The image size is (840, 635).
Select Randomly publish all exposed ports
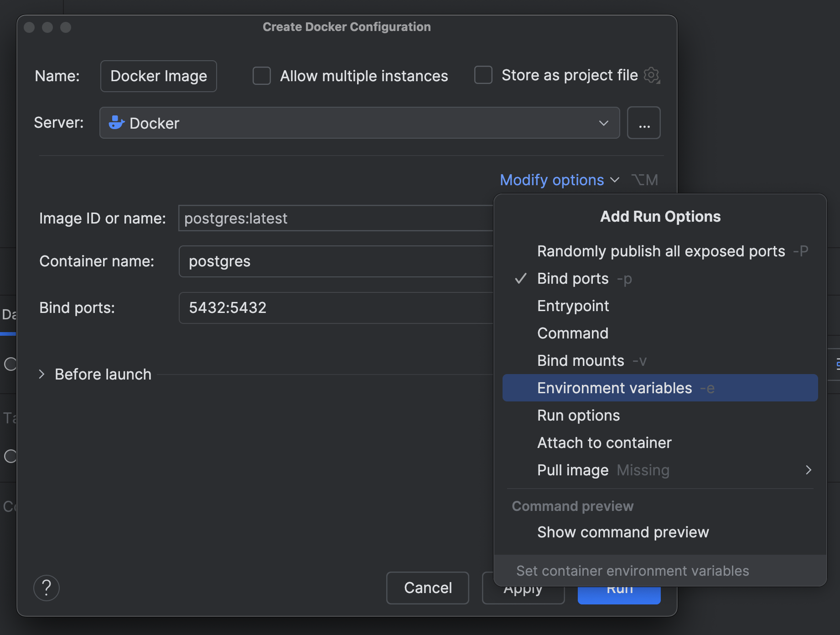pos(661,251)
